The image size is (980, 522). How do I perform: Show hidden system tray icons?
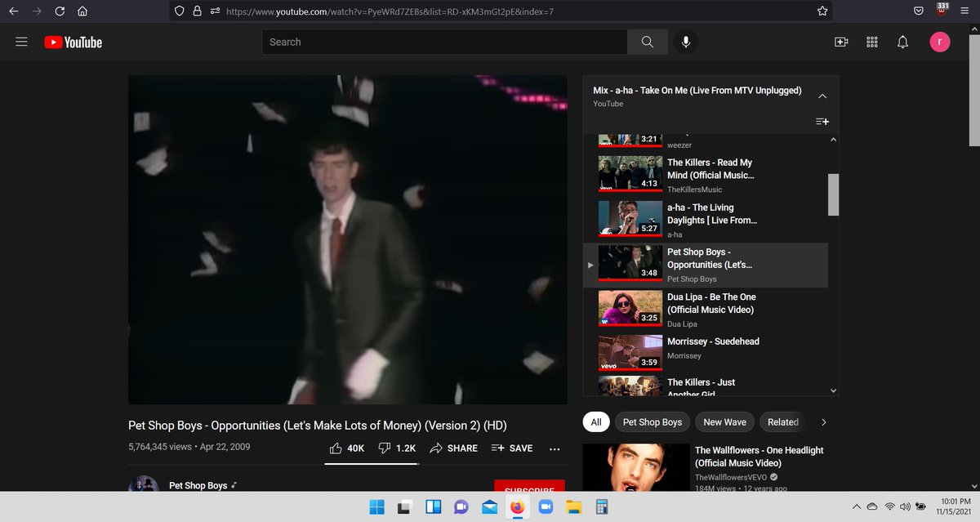856,507
